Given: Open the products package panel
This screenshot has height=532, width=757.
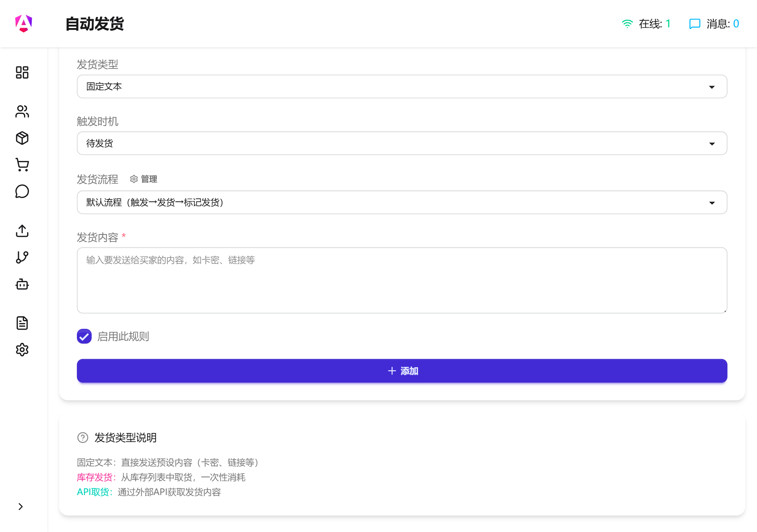Looking at the screenshot, I should coord(22,138).
